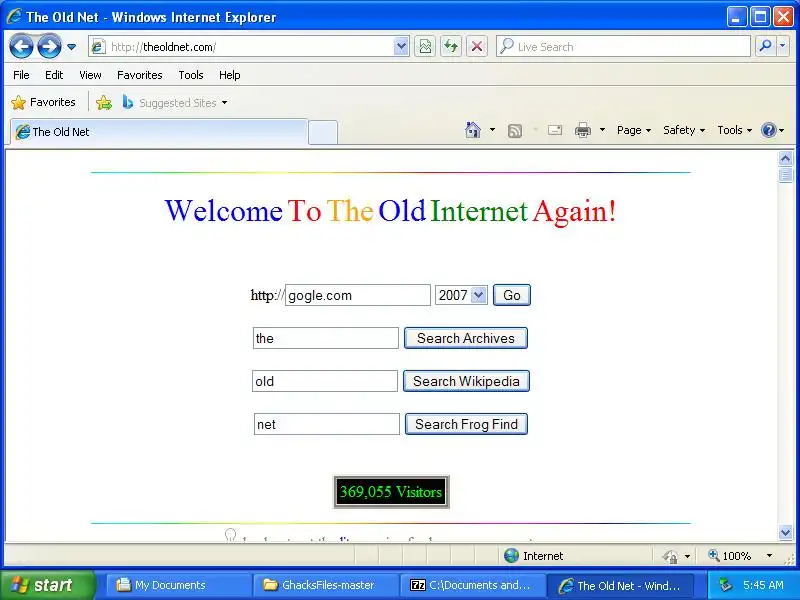Click the RSS feeds icon
The height and width of the screenshot is (600, 800).
(x=515, y=131)
